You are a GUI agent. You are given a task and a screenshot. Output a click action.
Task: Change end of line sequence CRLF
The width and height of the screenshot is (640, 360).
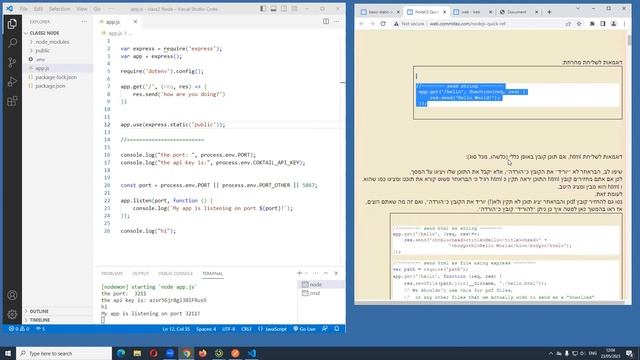[247, 329]
